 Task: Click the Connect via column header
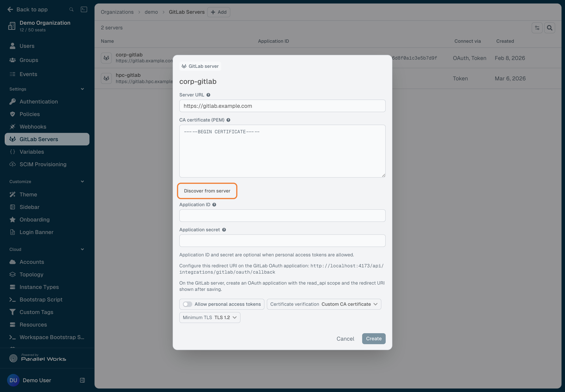click(467, 41)
